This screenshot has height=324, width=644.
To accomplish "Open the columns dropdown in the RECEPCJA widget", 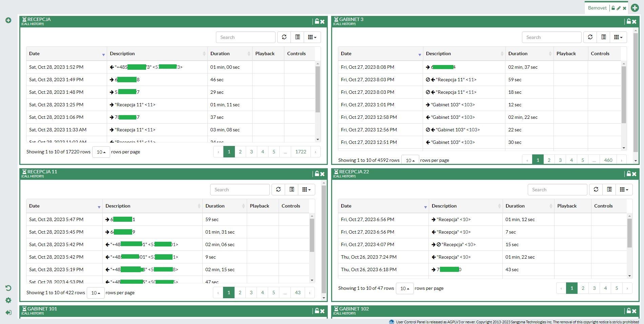I will [312, 37].
